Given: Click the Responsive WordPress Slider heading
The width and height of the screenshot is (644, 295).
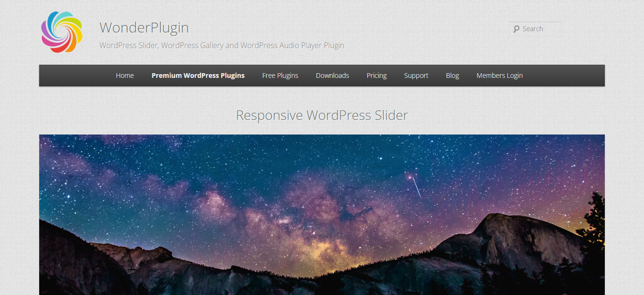Looking at the screenshot, I should (322, 115).
